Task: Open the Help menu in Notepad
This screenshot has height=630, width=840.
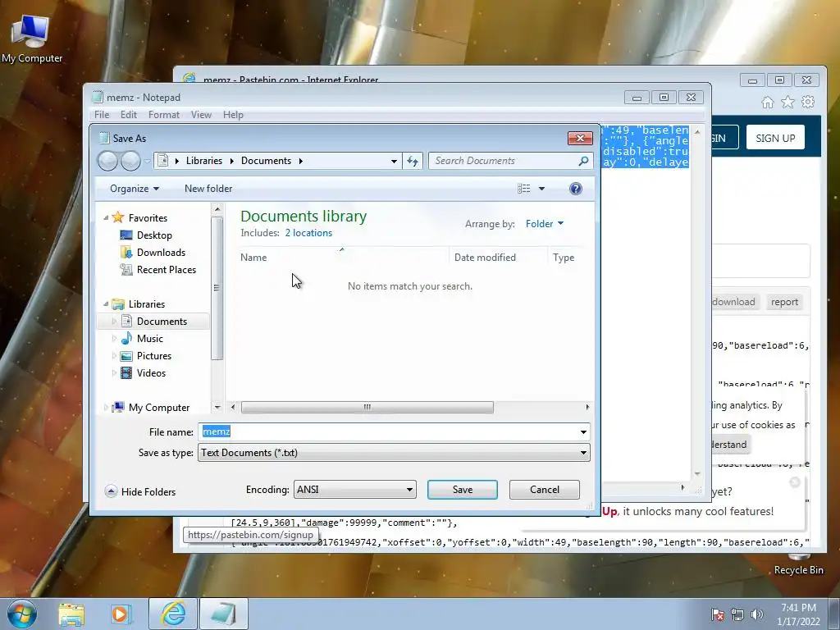Action: (x=233, y=115)
